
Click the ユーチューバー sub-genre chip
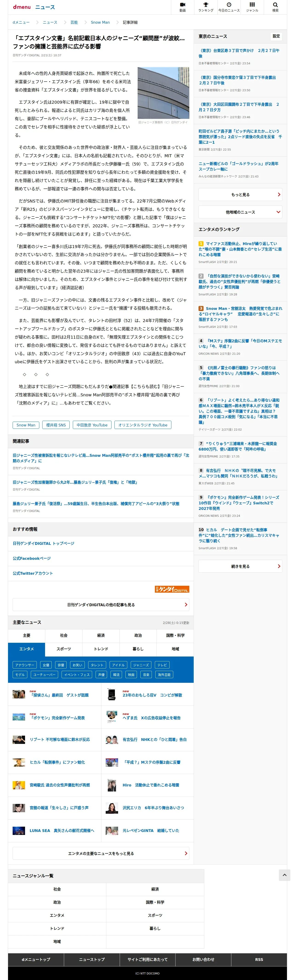pyautogui.click(x=45, y=674)
